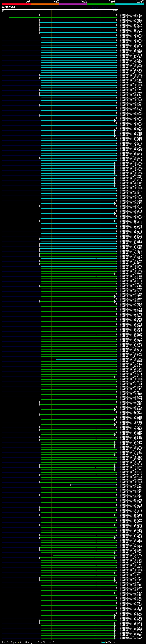Select the UniRef100_A8HRS5 label
The image size is (146, 644).
(131, 105)
